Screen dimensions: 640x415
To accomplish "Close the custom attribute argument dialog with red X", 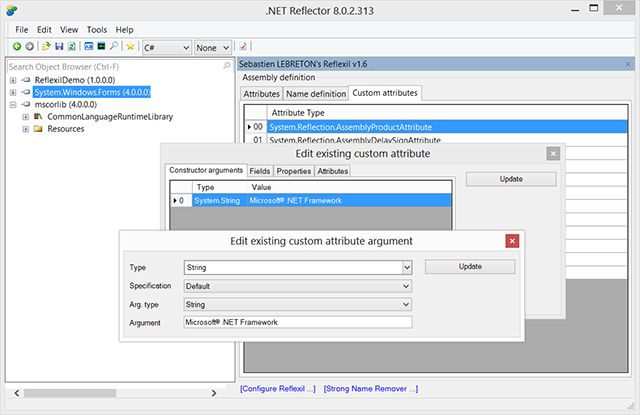I will coord(512,241).
